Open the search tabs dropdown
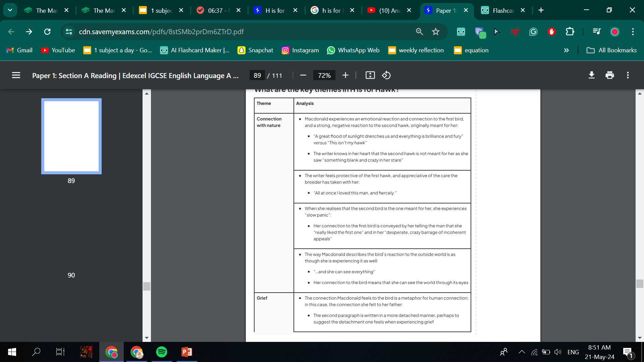 (10, 10)
